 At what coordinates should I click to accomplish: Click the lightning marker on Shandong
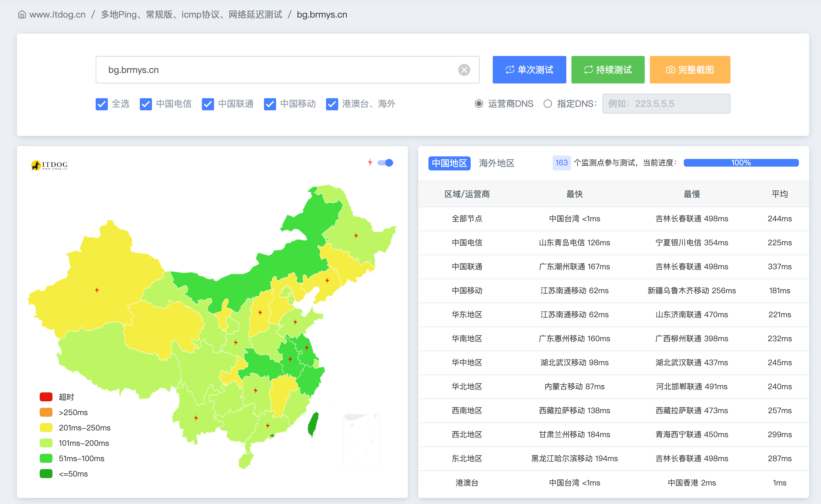point(295,322)
